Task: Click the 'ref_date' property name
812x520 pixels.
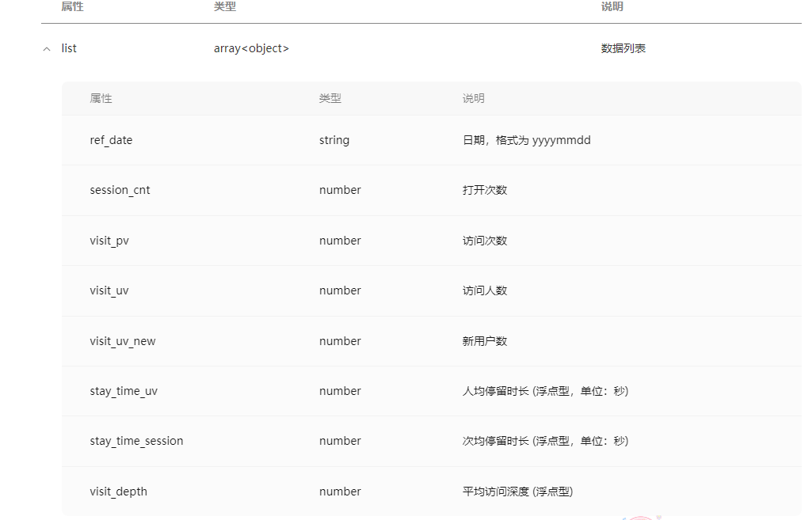Action: tap(111, 140)
